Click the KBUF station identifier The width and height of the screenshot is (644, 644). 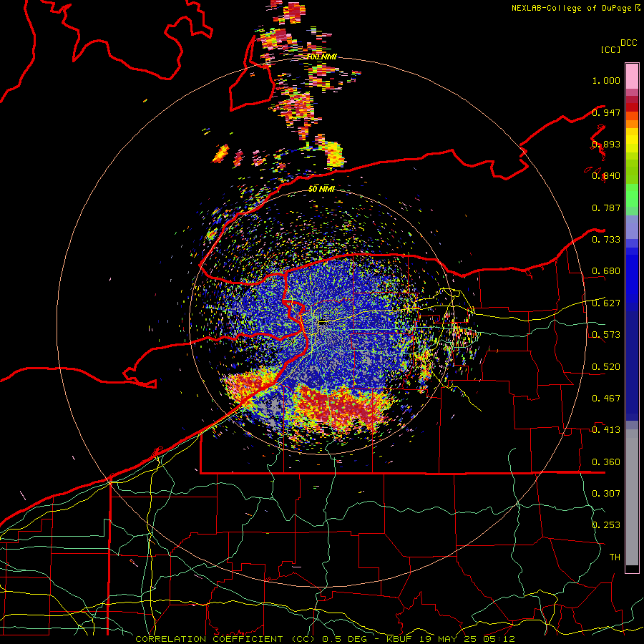point(399,639)
